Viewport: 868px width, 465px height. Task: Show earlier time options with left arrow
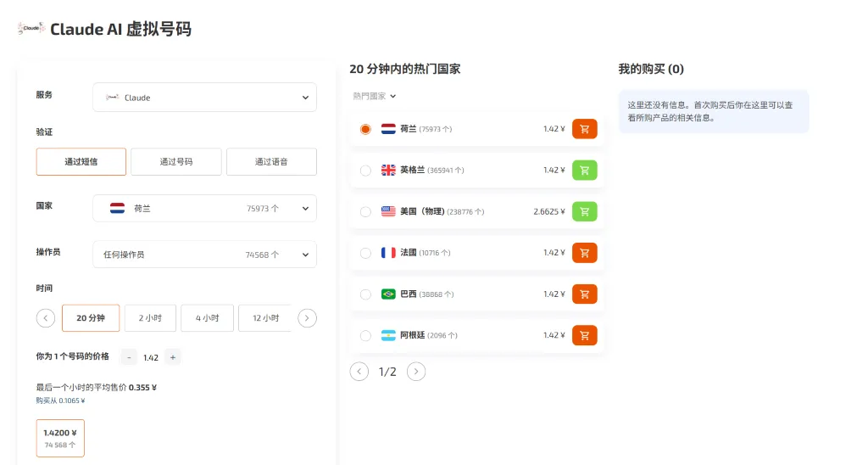46,318
